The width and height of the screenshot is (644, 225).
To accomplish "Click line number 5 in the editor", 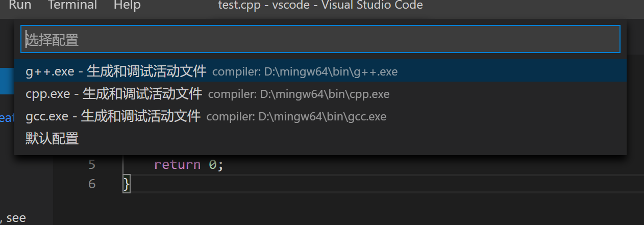I will pyautogui.click(x=91, y=165).
